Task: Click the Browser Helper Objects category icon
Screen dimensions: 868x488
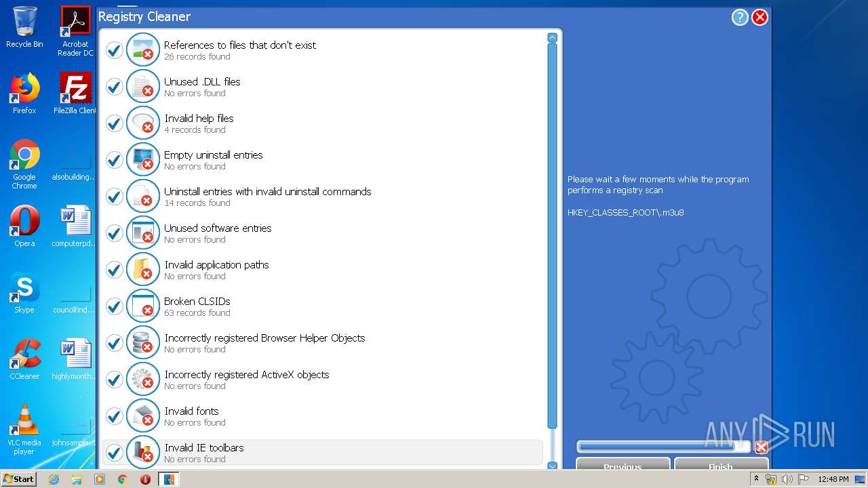Action: (143, 343)
